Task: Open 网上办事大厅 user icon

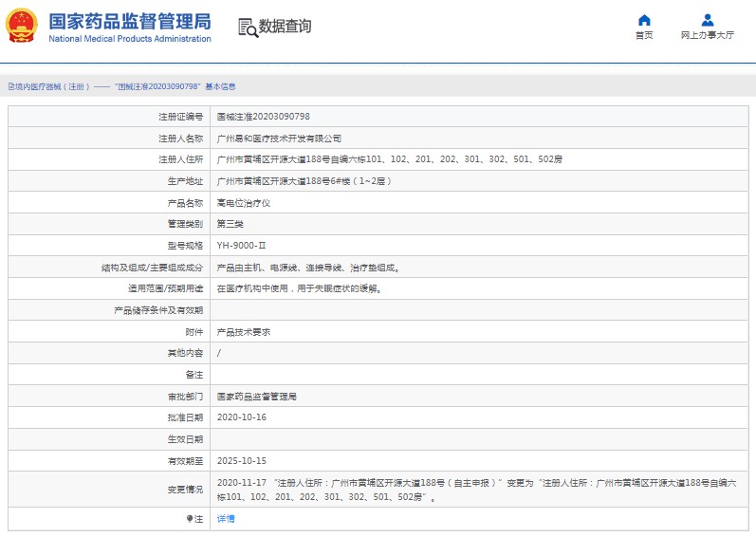Action: (x=708, y=20)
